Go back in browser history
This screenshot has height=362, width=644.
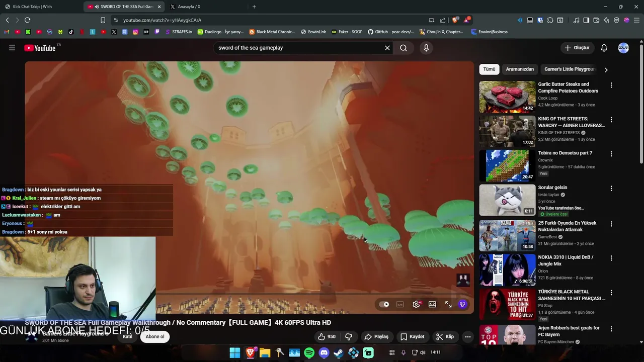[x=7, y=20]
